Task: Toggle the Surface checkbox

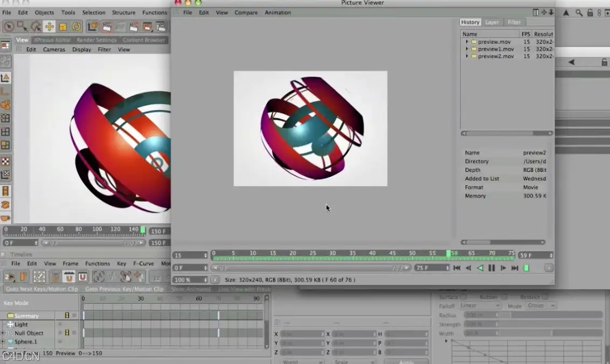Action: pos(463,297)
